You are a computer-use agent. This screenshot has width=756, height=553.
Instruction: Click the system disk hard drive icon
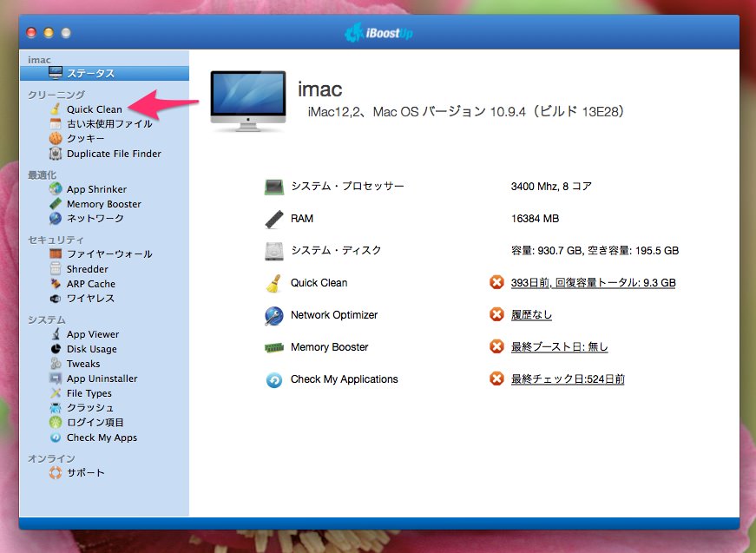click(274, 251)
